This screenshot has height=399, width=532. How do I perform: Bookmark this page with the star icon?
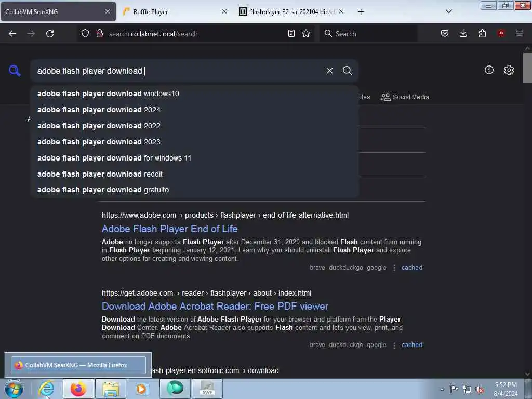click(306, 33)
